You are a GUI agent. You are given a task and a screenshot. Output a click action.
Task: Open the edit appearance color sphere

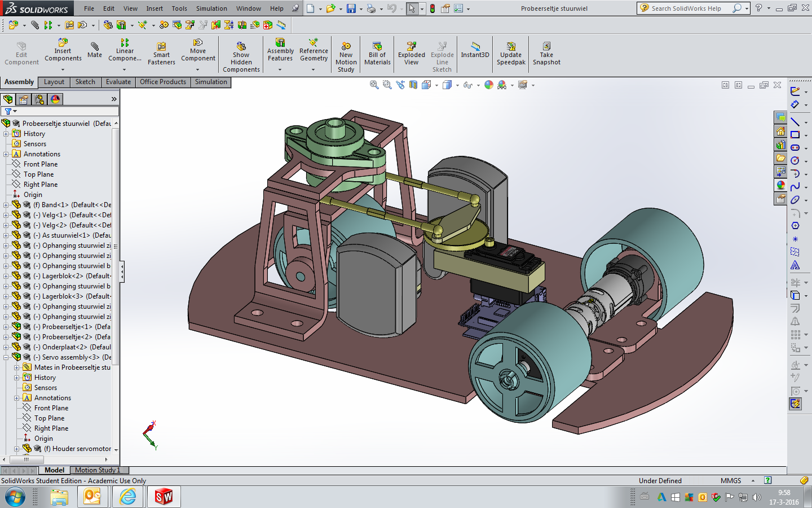(x=489, y=85)
